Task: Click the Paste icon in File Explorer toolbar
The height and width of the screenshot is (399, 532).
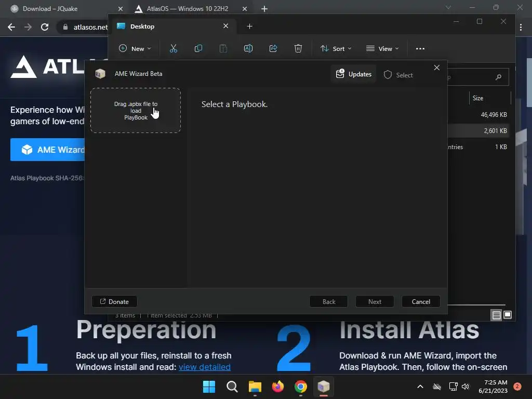Action: click(x=223, y=48)
